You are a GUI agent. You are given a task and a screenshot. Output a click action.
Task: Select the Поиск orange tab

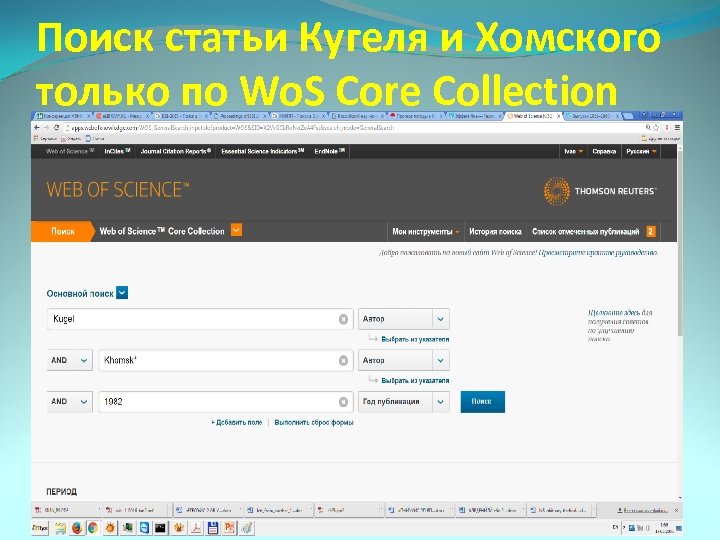63,231
